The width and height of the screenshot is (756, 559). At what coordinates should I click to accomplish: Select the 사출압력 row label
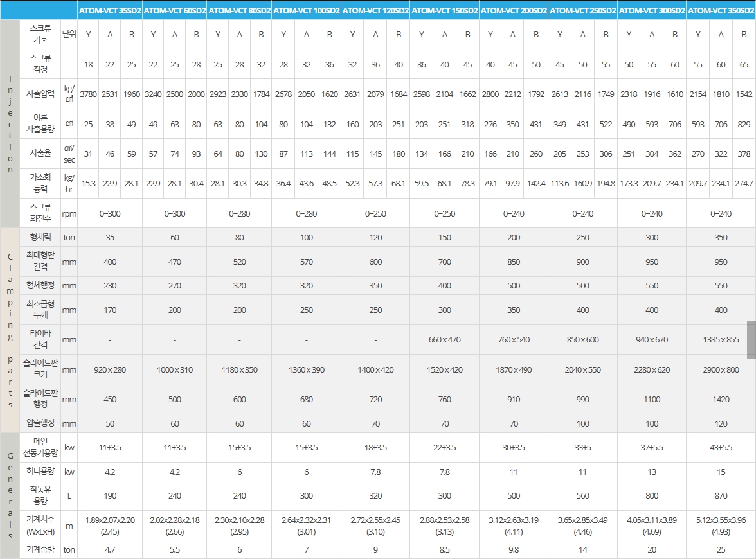click(40, 94)
